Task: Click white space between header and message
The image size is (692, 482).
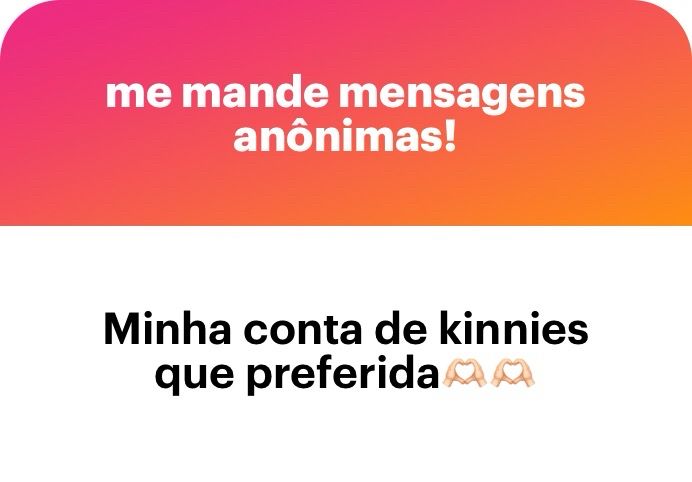Action: [x=346, y=267]
